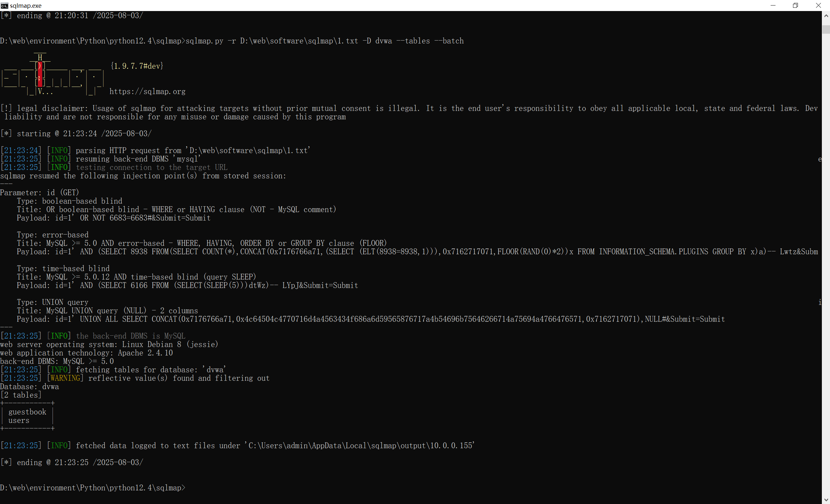The height and width of the screenshot is (504, 830).
Task: Click the 'Parameter: id (GET)' line
Action: tap(40, 193)
